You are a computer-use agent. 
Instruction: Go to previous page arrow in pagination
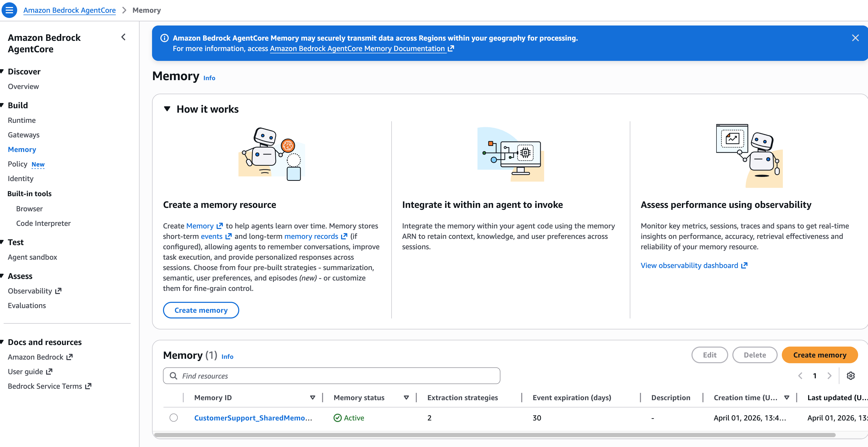point(800,376)
